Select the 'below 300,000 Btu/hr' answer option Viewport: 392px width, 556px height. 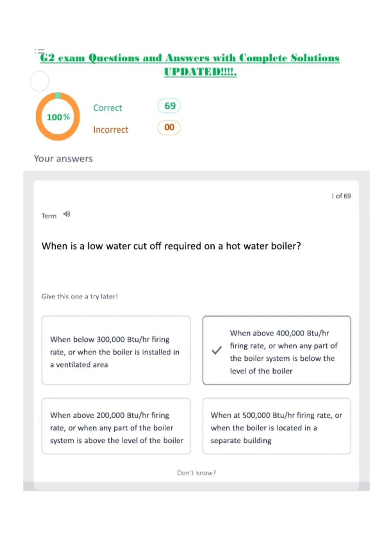[x=116, y=350]
